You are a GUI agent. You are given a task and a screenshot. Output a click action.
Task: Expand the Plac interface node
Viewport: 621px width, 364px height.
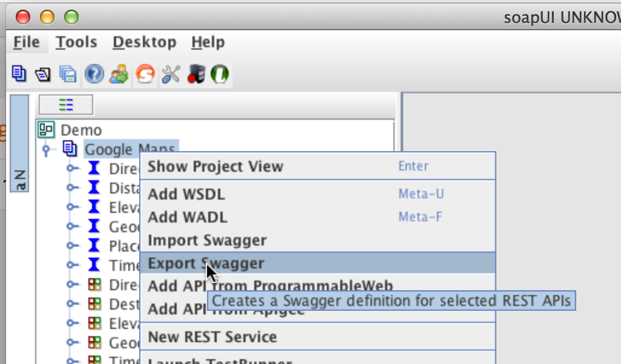(x=71, y=245)
